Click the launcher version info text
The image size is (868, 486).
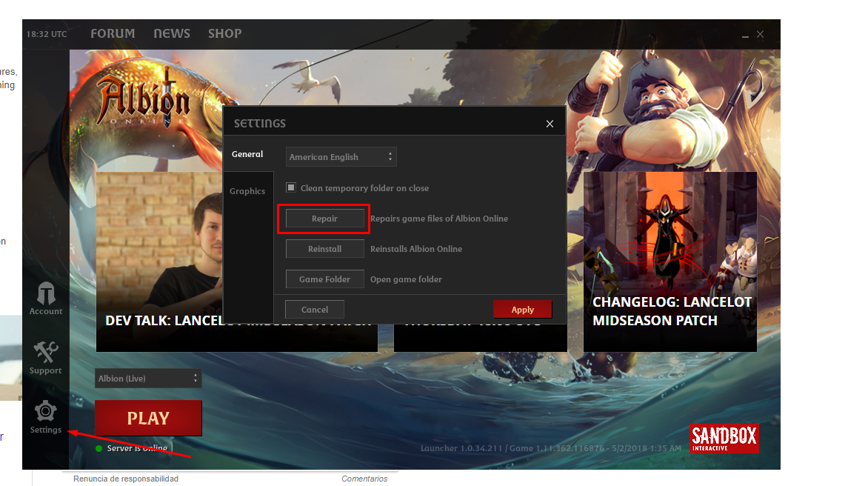(x=551, y=448)
